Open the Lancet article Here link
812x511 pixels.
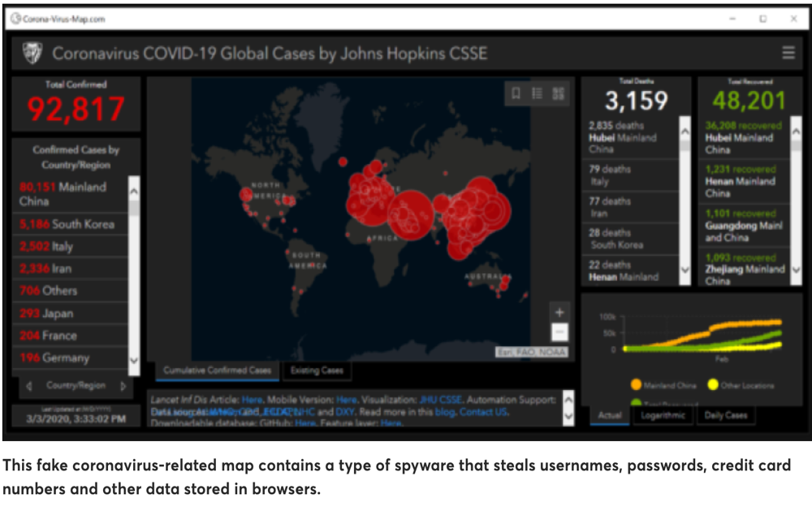[252, 400]
